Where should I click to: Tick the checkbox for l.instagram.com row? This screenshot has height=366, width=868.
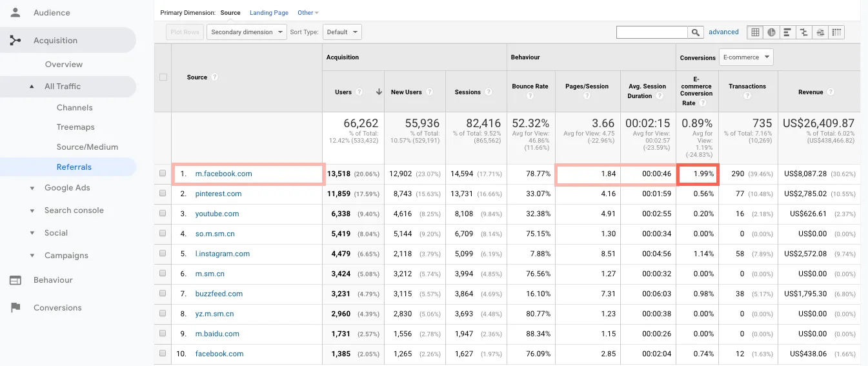tap(163, 254)
